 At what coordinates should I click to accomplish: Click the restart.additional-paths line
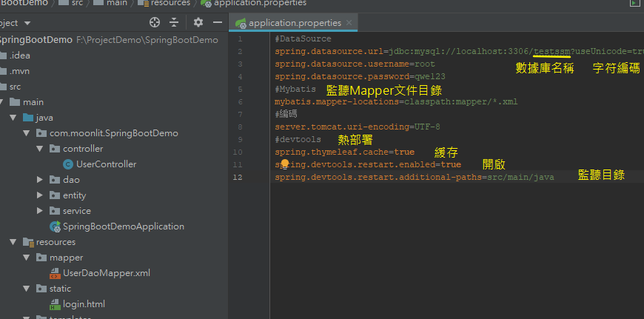pyautogui.click(x=415, y=178)
